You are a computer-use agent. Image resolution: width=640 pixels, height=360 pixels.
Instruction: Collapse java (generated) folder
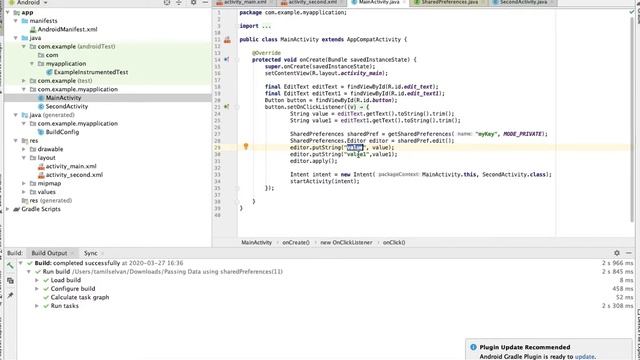click(x=16, y=115)
